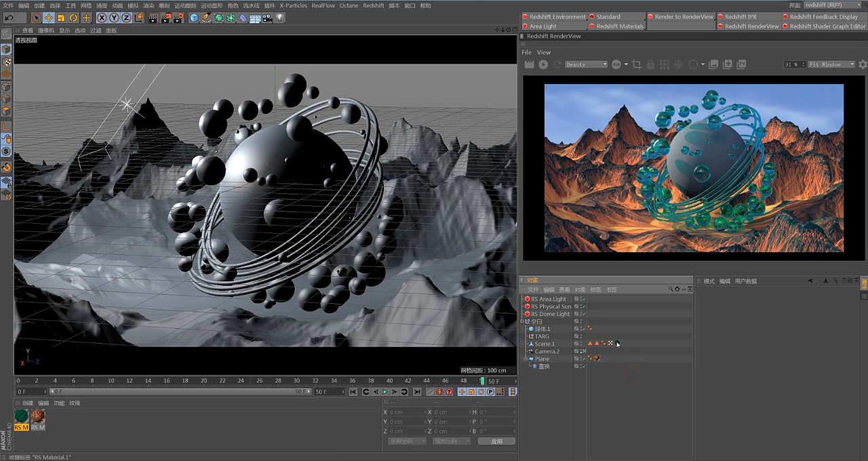Click the Redshift Materials button

pos(616,26)
